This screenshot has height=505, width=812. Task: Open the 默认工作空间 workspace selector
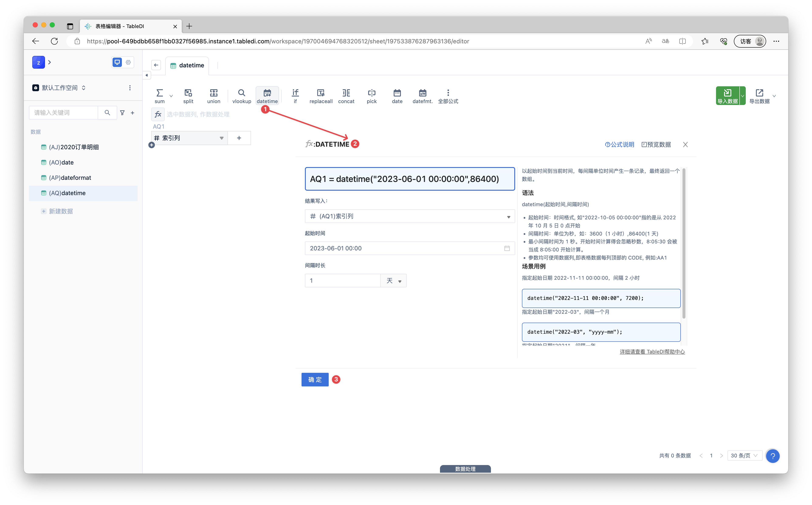[x=59, y=88]
